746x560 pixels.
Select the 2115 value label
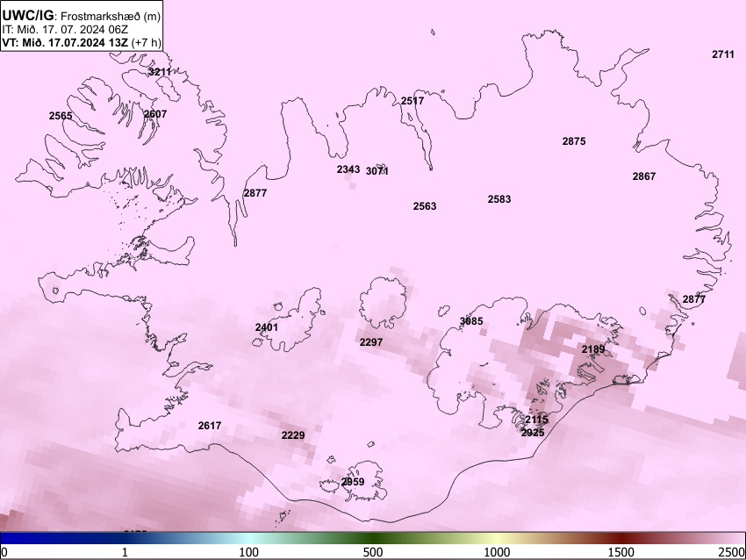tap(536, 420)
